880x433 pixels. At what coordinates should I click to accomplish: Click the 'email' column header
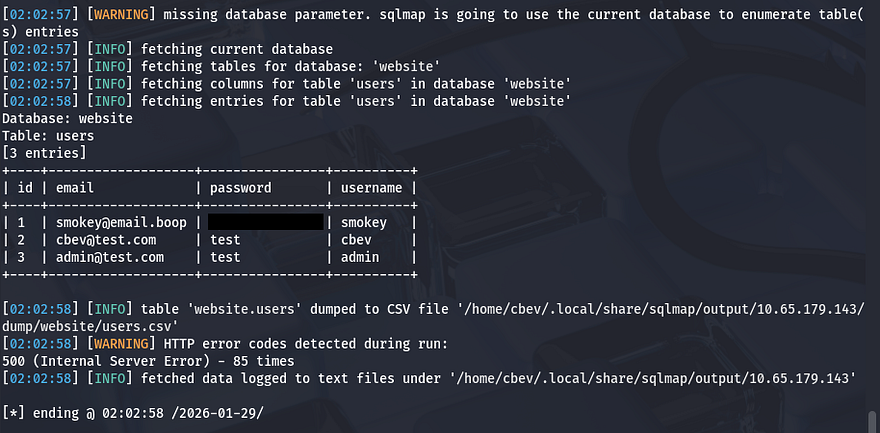(x=75, y=187)
